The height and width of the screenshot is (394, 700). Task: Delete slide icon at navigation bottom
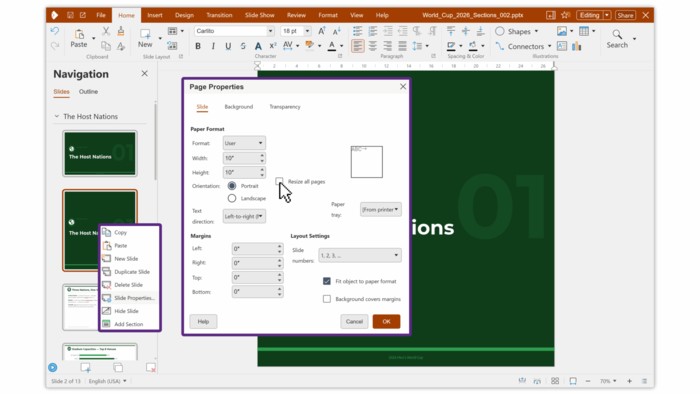click(x=151, y=368)
